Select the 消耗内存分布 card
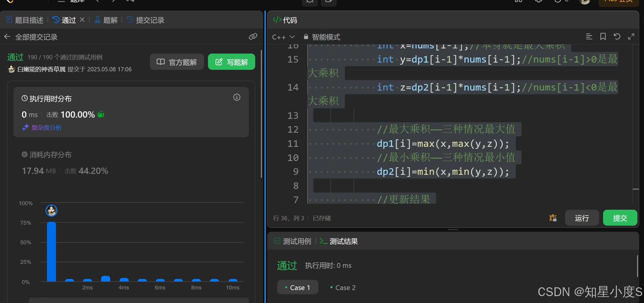This screenshot has width=644, height=303. [x=131, y=163]
